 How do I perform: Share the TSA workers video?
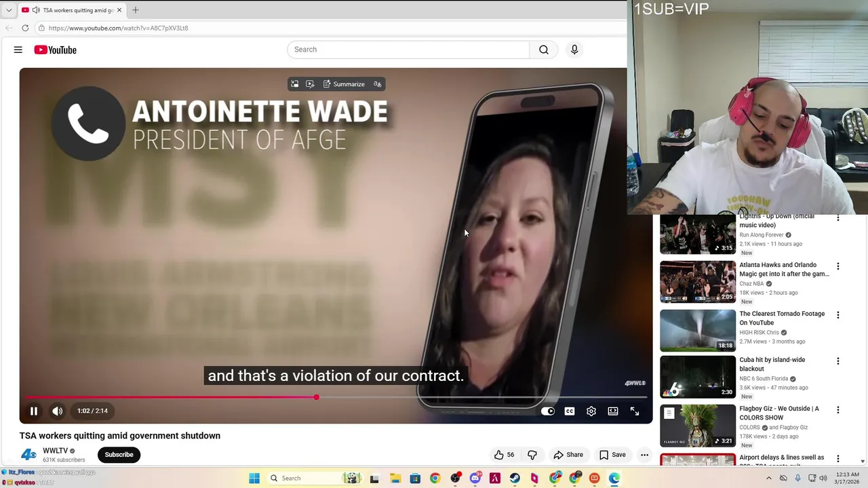pyautogui.click(x=568, y=455)
